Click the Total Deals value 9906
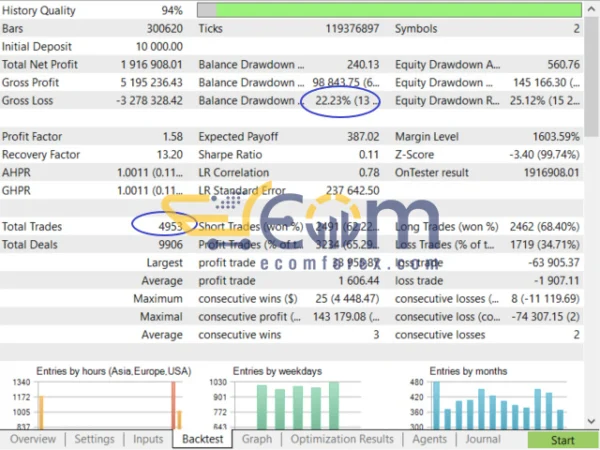The image size is (600, 450). 170,244
